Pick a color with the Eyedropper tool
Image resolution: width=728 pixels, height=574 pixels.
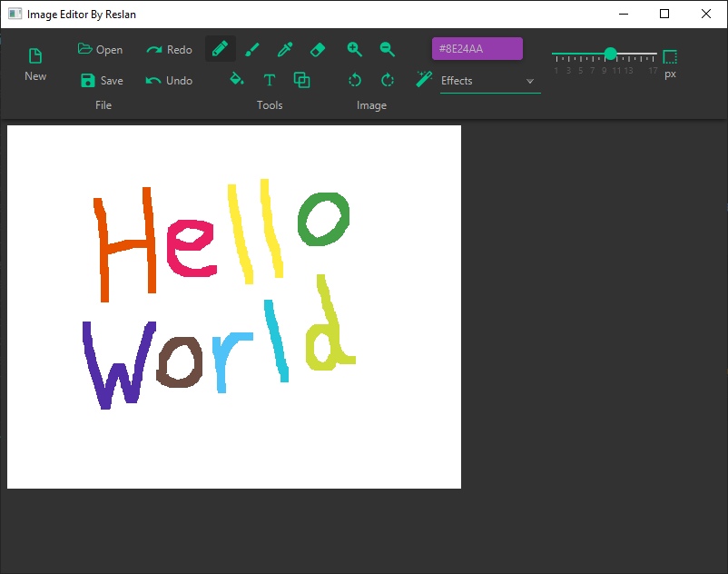tap(285, 48)
